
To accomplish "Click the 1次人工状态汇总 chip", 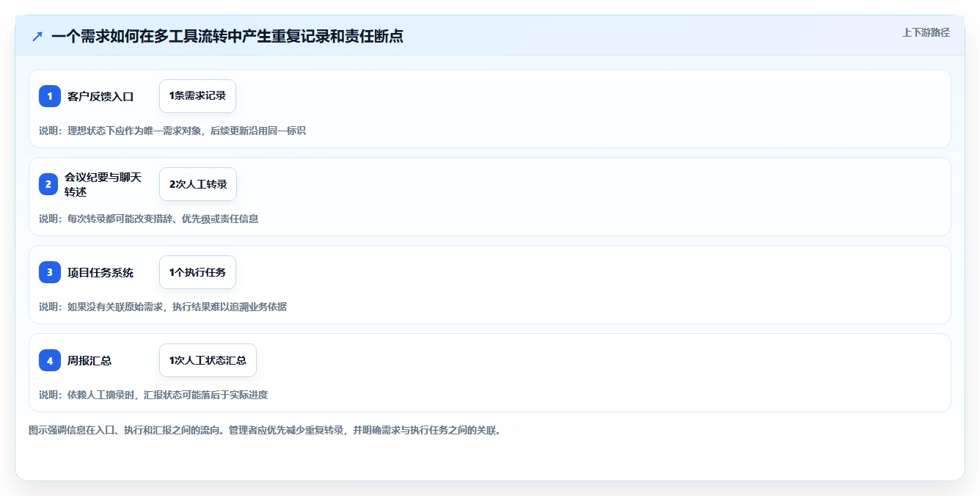I will 208,360.
